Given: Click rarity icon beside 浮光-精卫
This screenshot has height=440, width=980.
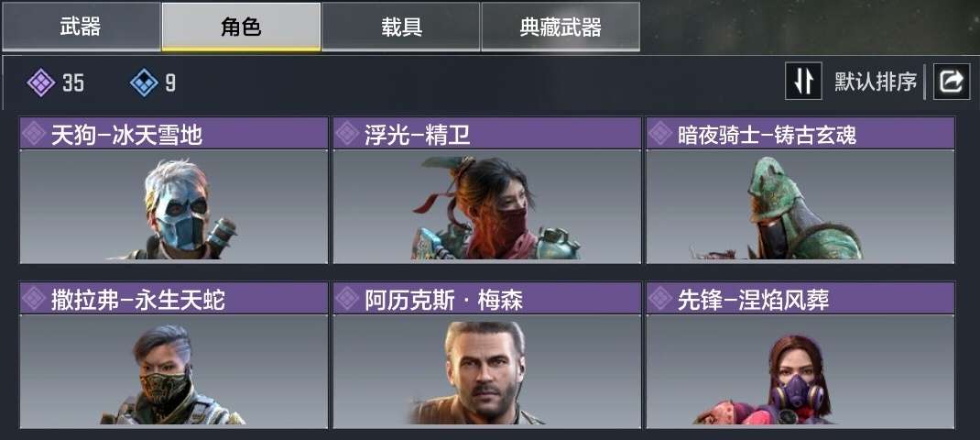Looking at the screenshot, I should [347, 133].
